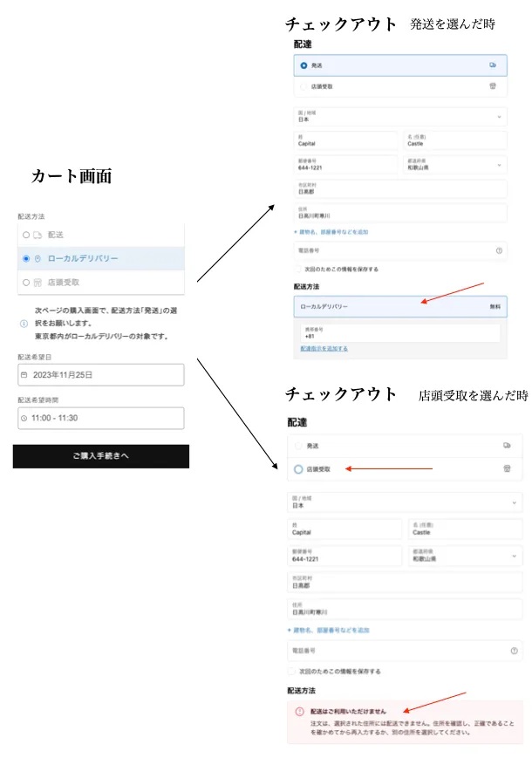Select the 配送 radio button in the cart
This screenshot has width=532, height=758.
pos(26,235)
